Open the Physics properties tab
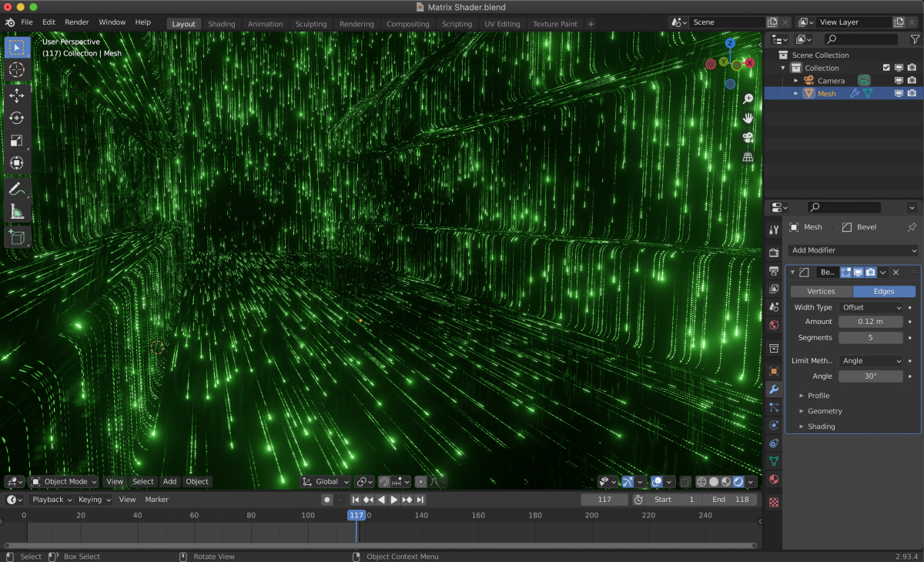Viewport: 924px width, 562px height. tap(774, 425)
